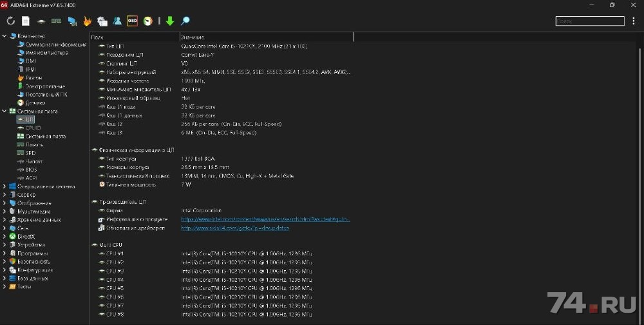Click the 1377 Ball BGA value
This screenshot has width=644, height=325.
[x=198, y=159]
